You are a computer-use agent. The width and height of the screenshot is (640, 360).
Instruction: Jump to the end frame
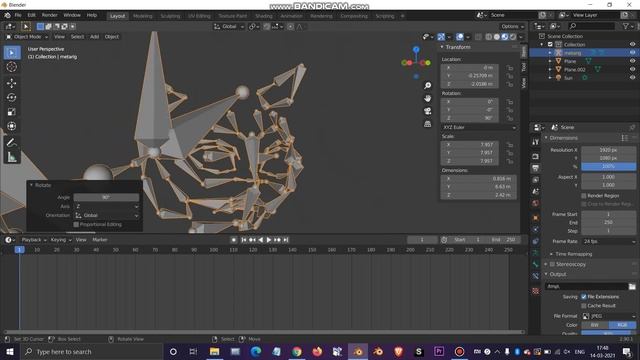(x=286, y=240)
